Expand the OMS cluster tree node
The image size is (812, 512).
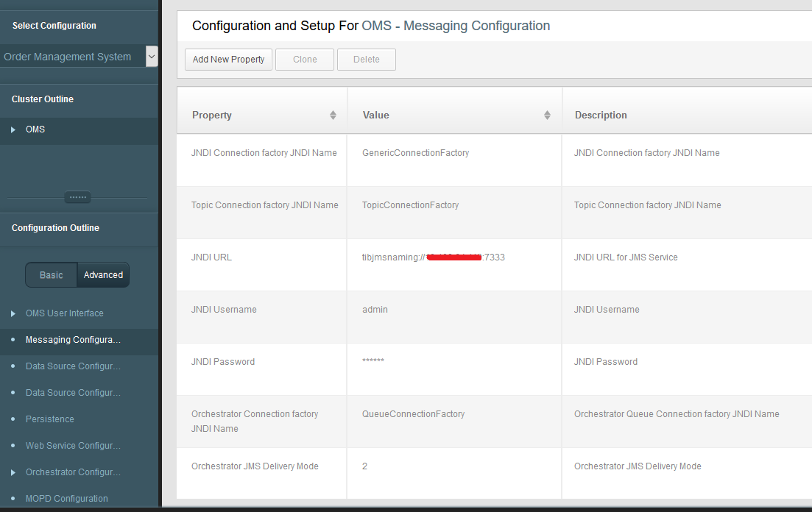(x=13, y=129)
